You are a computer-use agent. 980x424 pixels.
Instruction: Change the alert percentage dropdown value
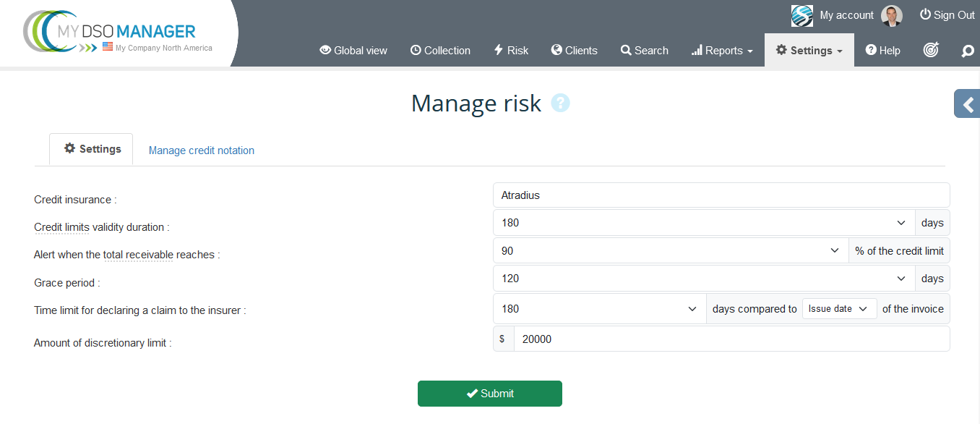671,251
